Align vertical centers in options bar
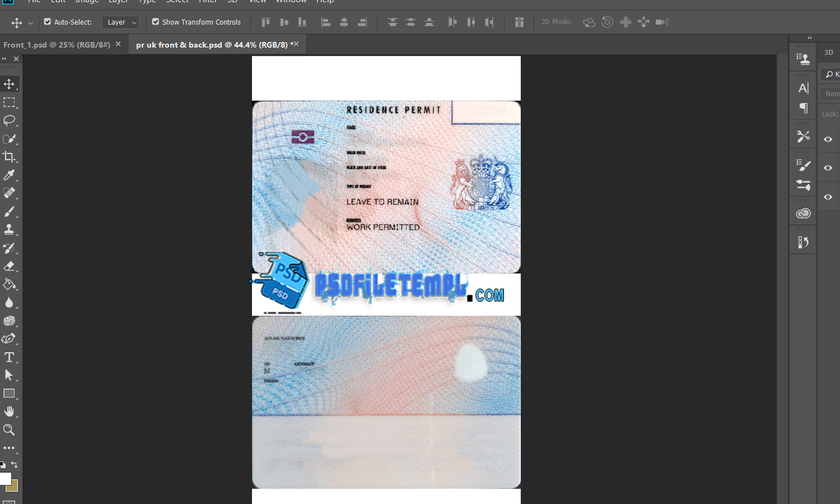Screen dimensions: 840x504 [284, 22]
